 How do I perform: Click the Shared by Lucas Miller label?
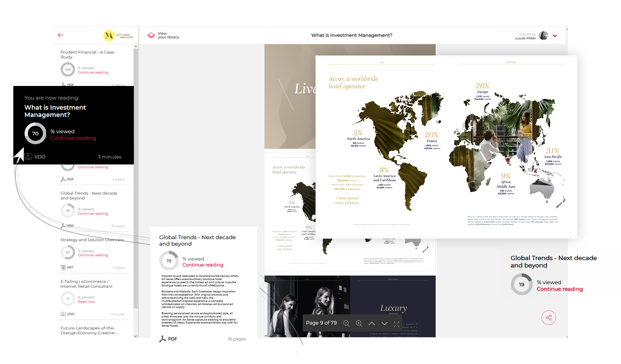coord(525,36)
